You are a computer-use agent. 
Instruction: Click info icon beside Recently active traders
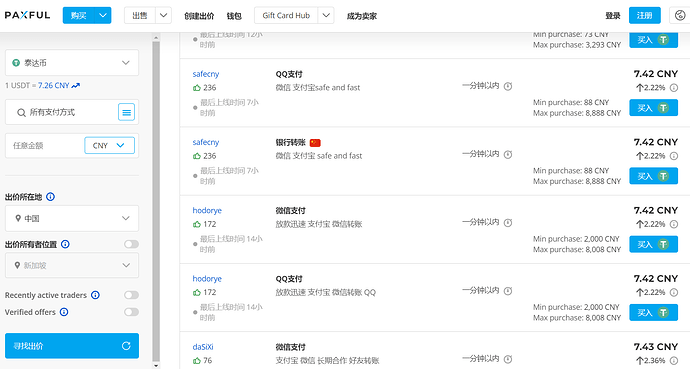[x=95, y=295]
